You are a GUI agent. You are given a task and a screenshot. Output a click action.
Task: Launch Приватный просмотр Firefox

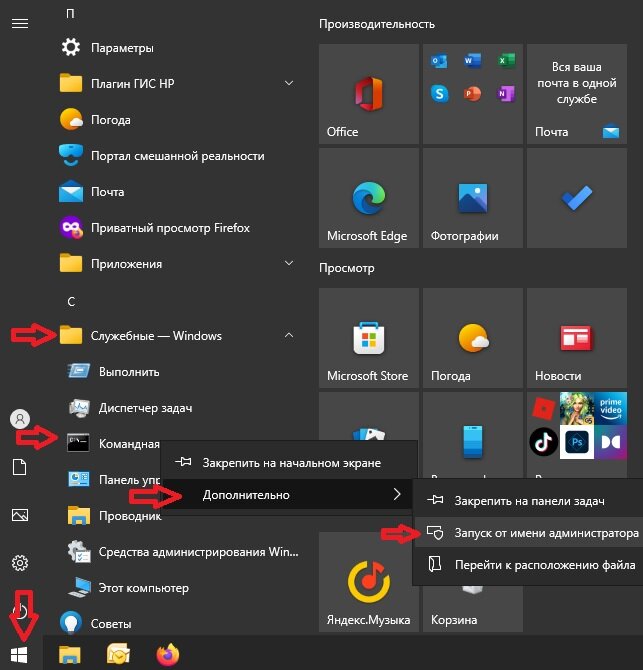click(x=177, y=228)
